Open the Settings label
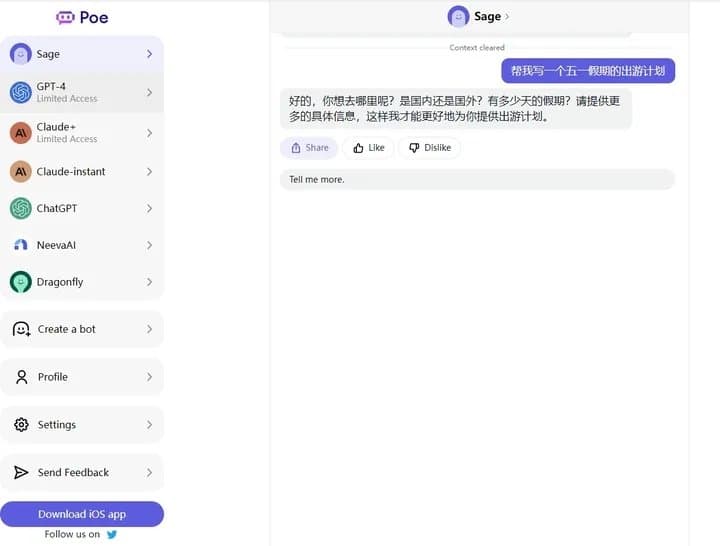720x546 pixels. [56, 425]
